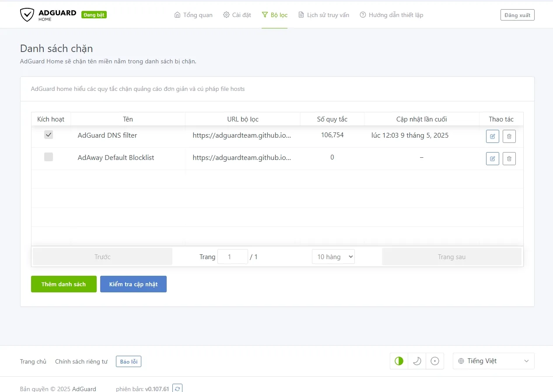Open Chính sách riêng tư link
553x392 pixels.
[81, 361]
